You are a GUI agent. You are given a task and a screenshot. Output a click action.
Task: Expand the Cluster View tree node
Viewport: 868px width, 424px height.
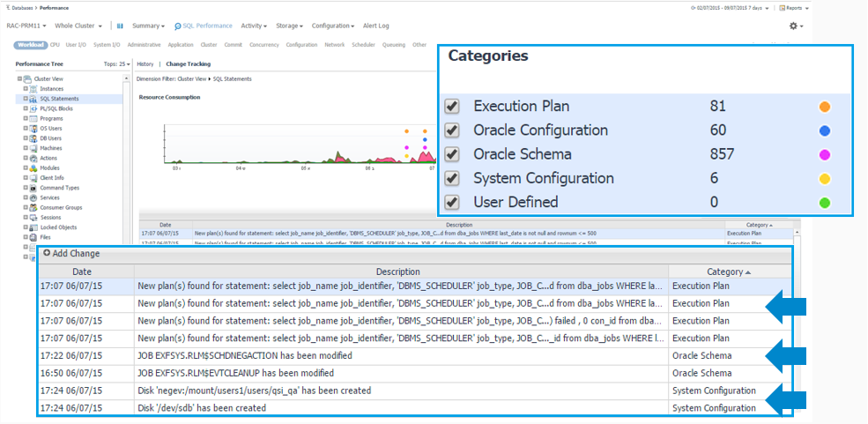click(x=19, y=79)
